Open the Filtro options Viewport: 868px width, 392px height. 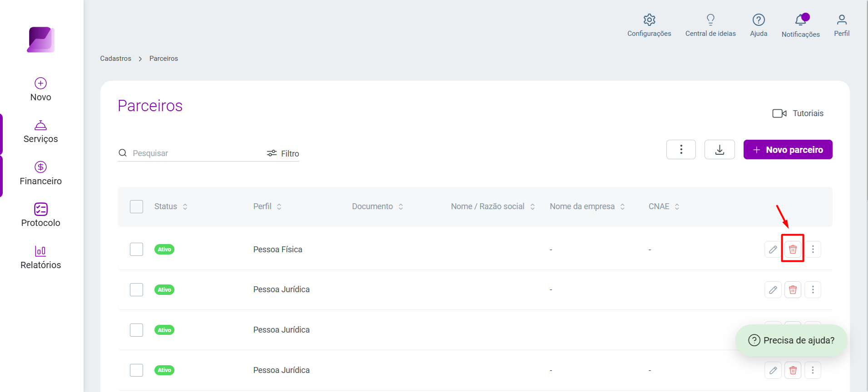[x=283, y=153]
